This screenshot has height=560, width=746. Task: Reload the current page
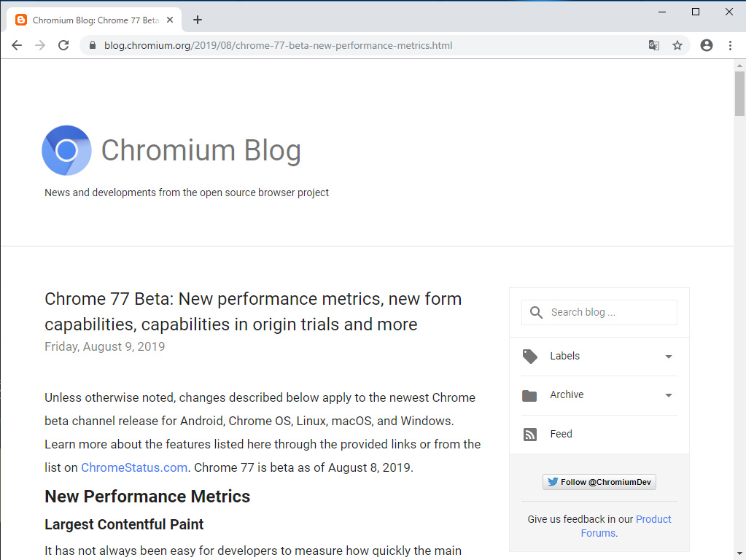tap(63, 44)
